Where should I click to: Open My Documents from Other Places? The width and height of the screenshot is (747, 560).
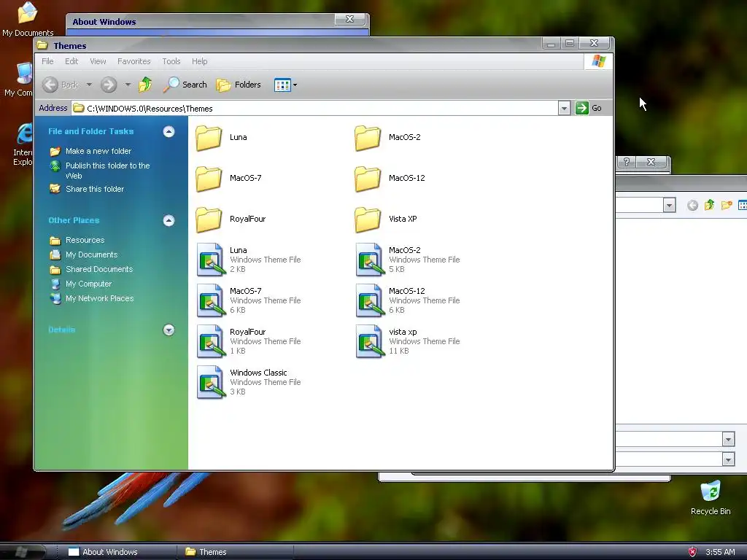(91, 254)
